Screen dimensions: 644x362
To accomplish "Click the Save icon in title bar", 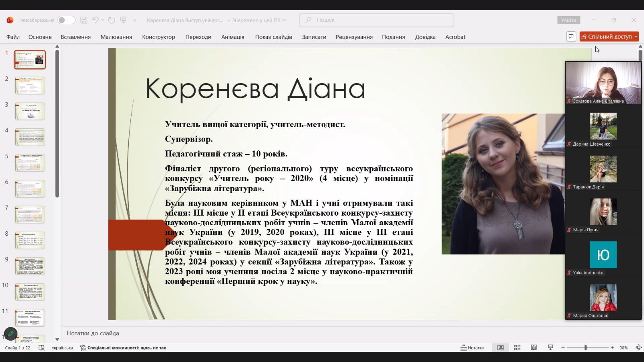I will (84, 20).
